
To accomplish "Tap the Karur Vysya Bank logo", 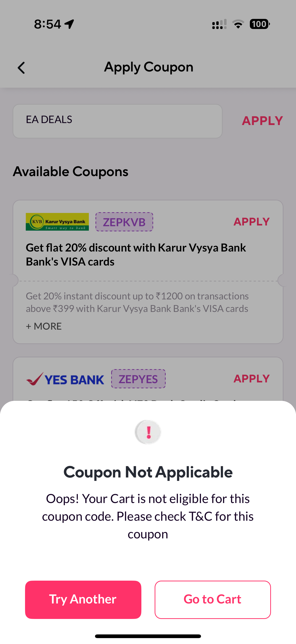I will coord(57,222).
